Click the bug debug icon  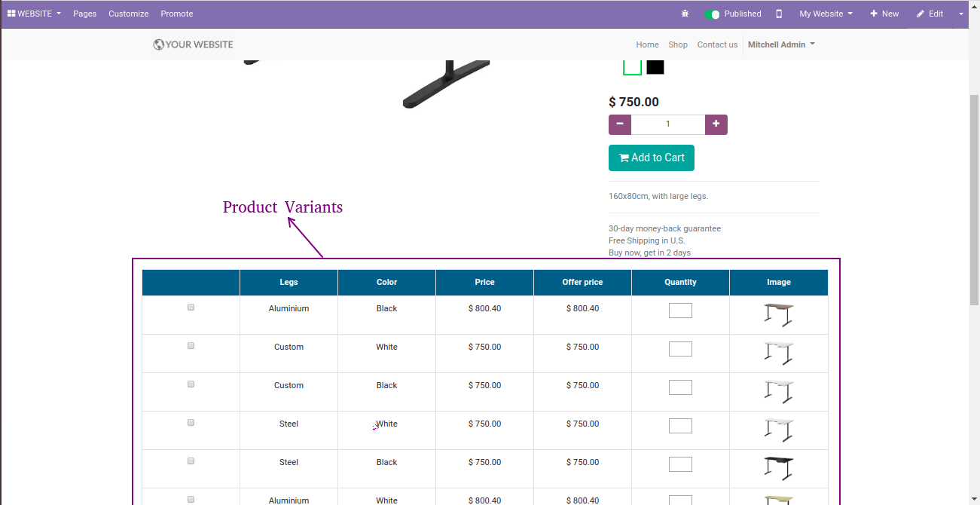685,14
